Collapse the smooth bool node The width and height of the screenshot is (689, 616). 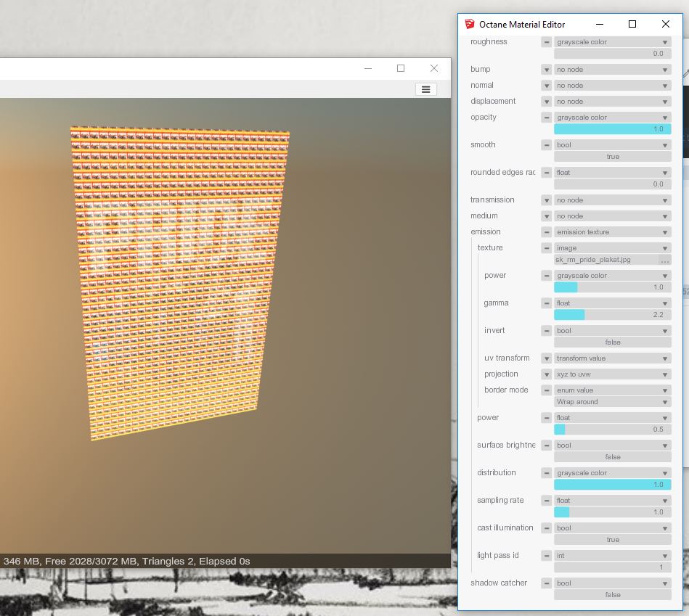tap(546, 145)
